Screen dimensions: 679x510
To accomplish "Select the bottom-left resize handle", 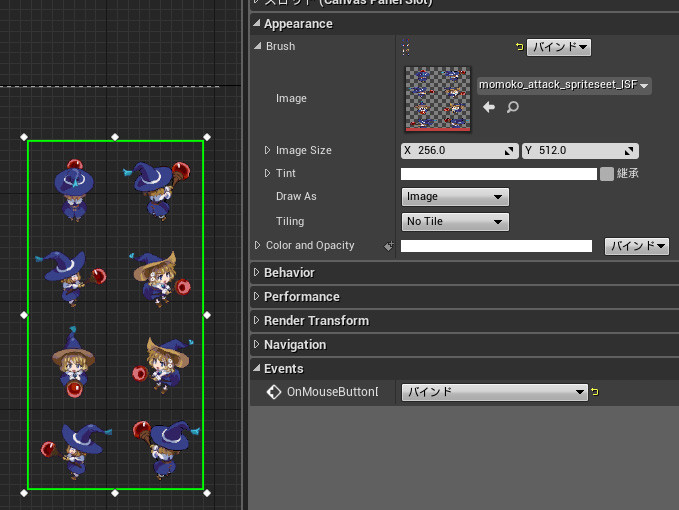I will [x=24, y=493].
